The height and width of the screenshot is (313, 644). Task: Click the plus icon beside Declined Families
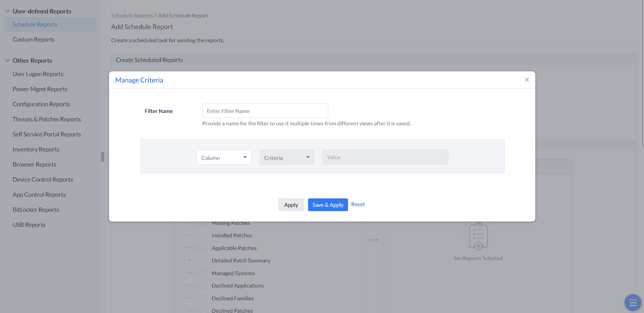pyautogui.click(x=196, y=298)
